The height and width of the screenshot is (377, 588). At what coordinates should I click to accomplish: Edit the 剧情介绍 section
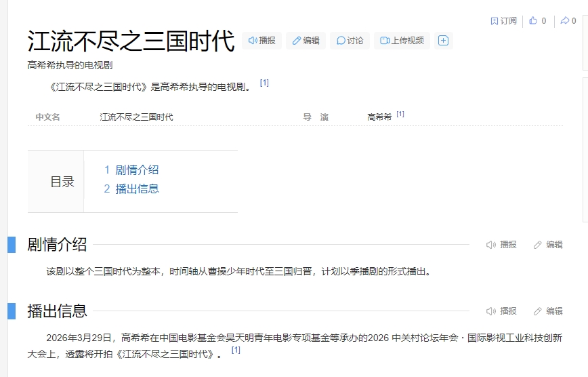click(x=548, y=245)
